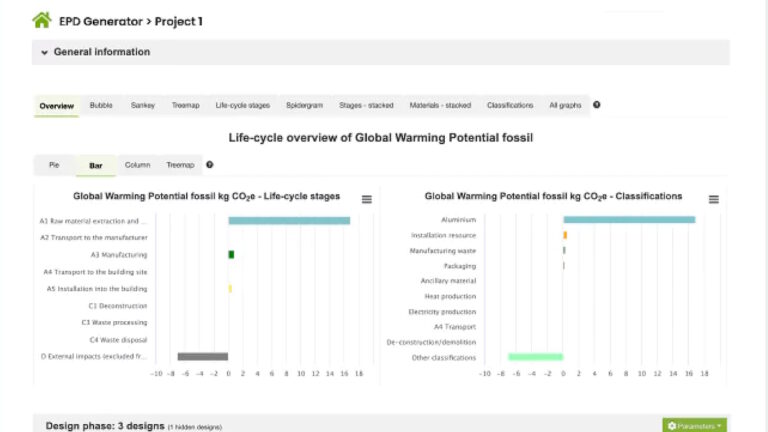Click the help icon next to Treemap chart type

pos(210,165)
